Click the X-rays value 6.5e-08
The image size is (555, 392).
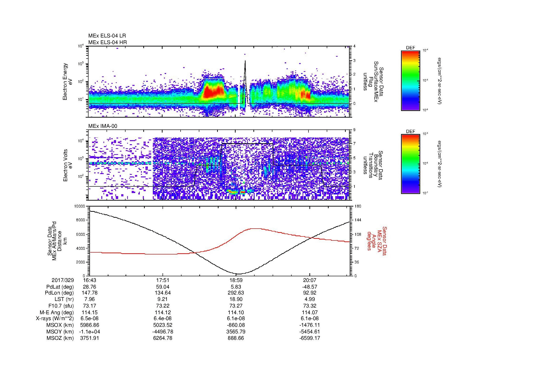pyautogui.click(x=90, y=319)
